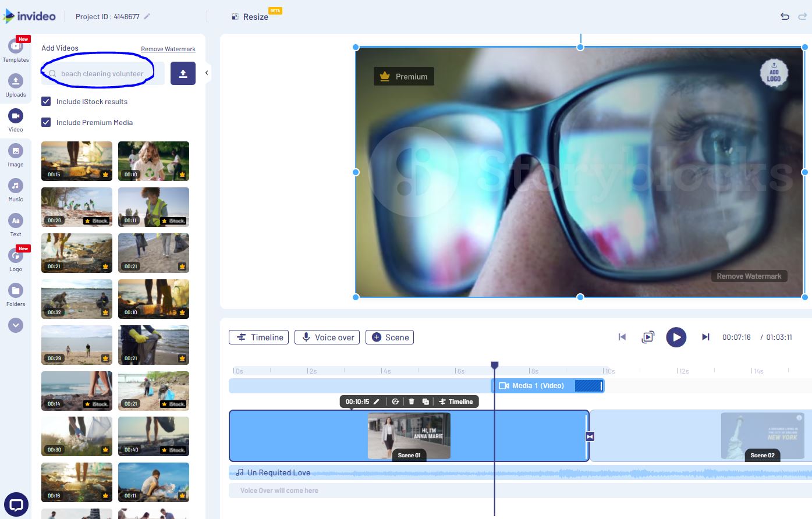This screenshot has height=519, width=812.
Task: Choose the 00:32 beach cleanup thumbnail
Action: pyautogui.click(x=77, y=299)
